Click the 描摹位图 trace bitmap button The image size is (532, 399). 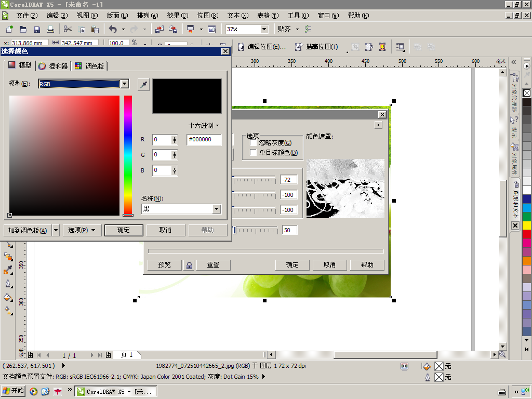316,47
